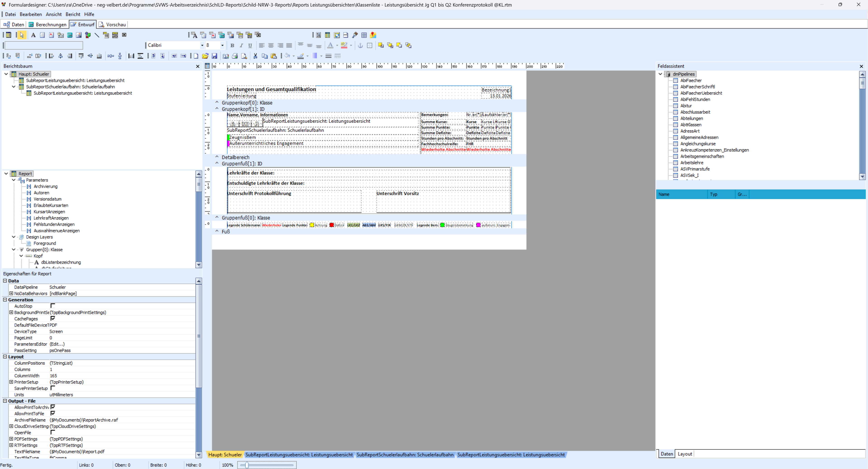Viewport: 868px width, 469px height.
Task: Toggle the SavePrinterSetup checkbox
Action: (53, 388)
